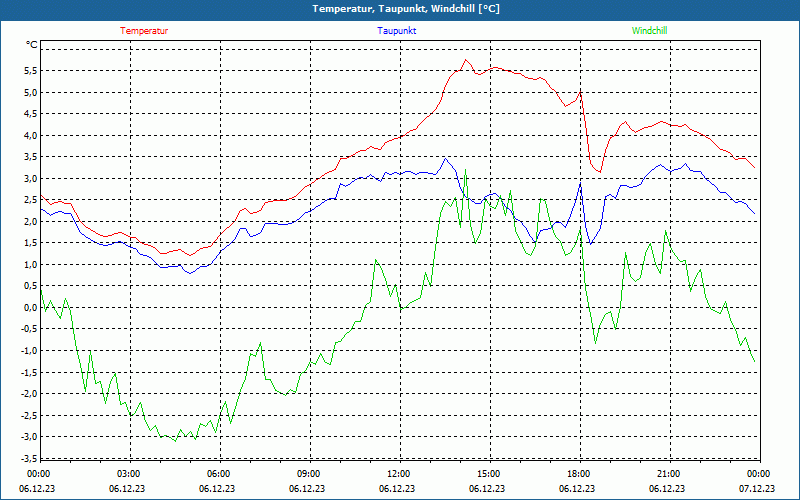Click the 03:00 time axis label
This screenshot has width=800, height=500.
click(130, 474)
